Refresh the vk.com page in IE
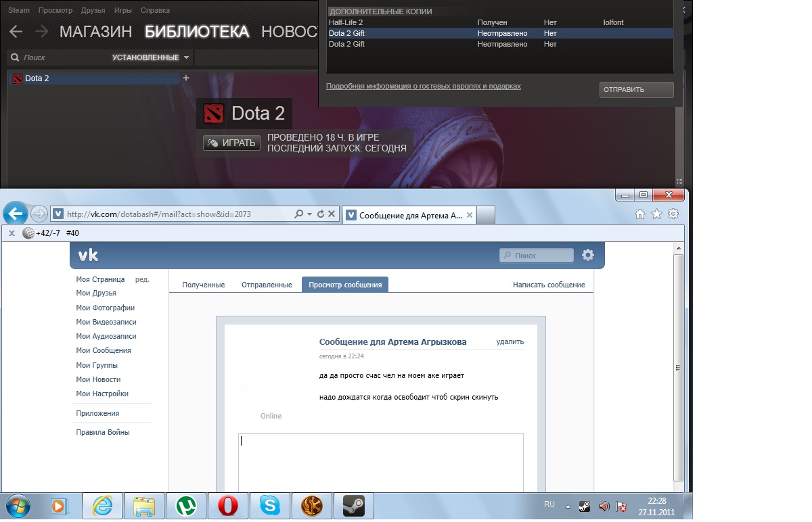The width and height of the screenshot is (812, 522). (321, 214)
